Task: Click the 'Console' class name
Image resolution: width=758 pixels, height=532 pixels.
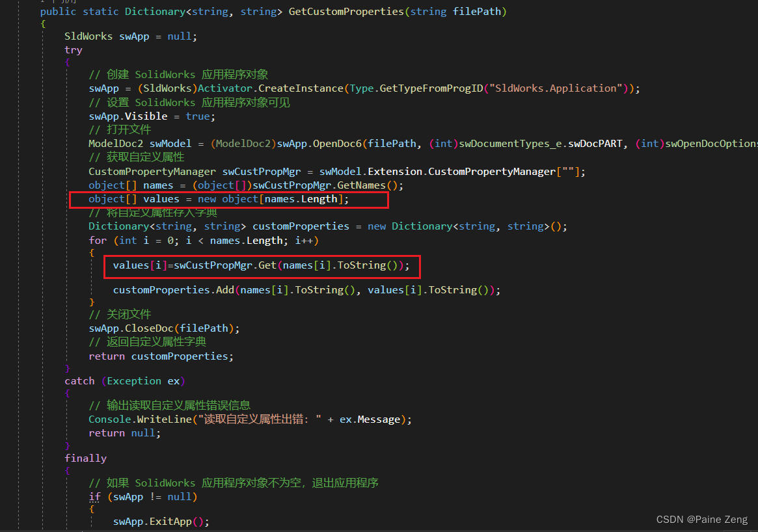Action: pyautogui.click(x=110, y=420)
